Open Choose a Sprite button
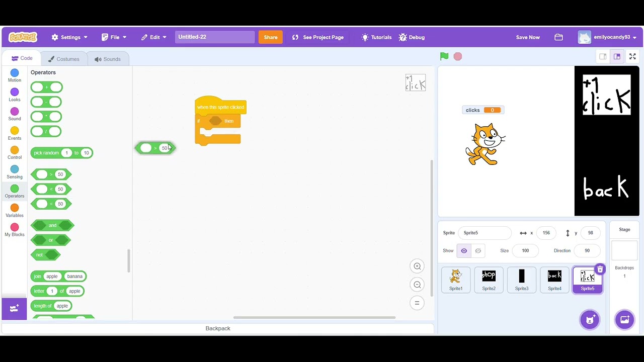644x362 pixels. pos(590,320)
